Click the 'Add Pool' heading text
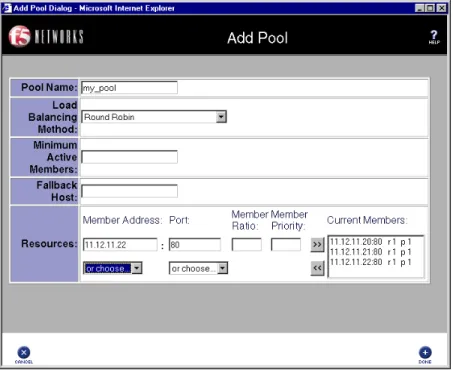This screenshot has height=370, width=453. pyautogui.click(x=257, y=38)
